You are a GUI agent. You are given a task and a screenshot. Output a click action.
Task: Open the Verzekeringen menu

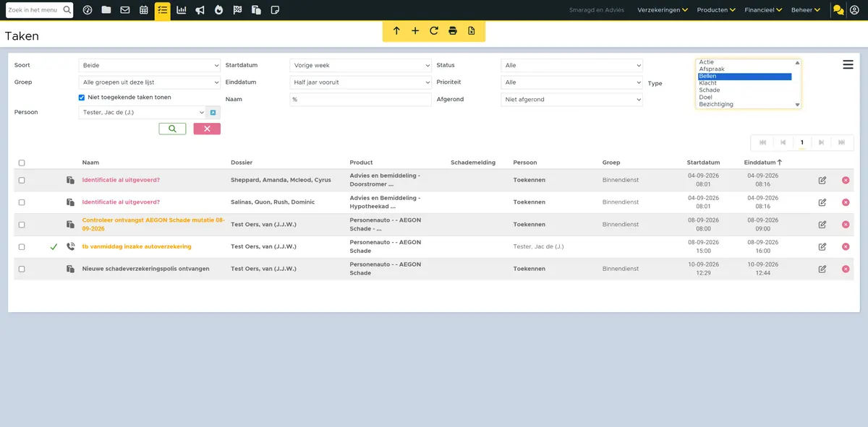click(663, 10)
